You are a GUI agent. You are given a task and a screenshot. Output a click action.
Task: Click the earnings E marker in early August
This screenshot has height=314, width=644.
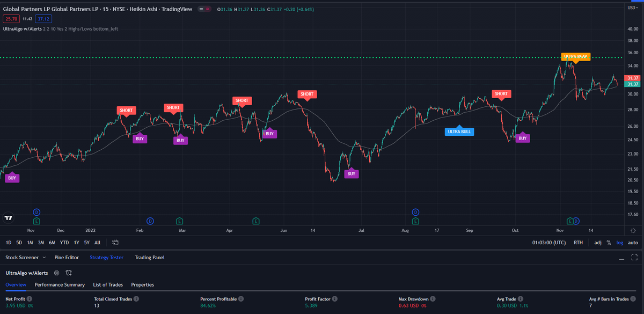coord(415,221)
